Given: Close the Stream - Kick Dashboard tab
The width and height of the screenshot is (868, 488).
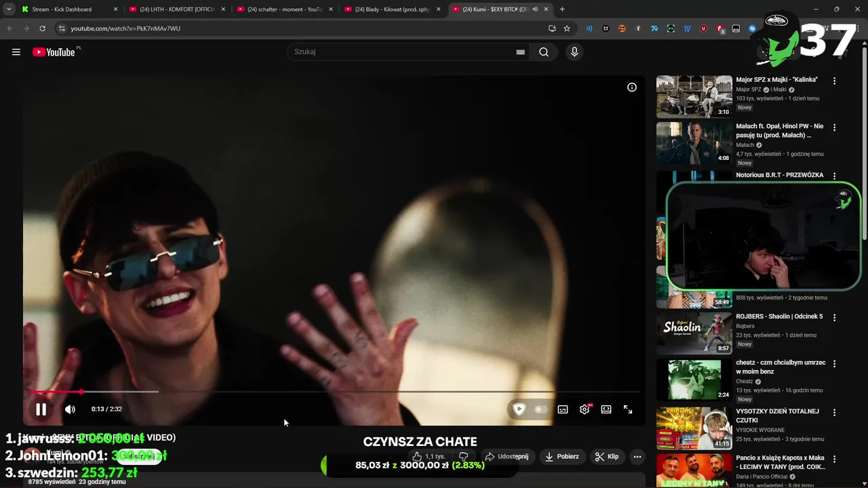Looking at the screenshot, I should (115, 9).
